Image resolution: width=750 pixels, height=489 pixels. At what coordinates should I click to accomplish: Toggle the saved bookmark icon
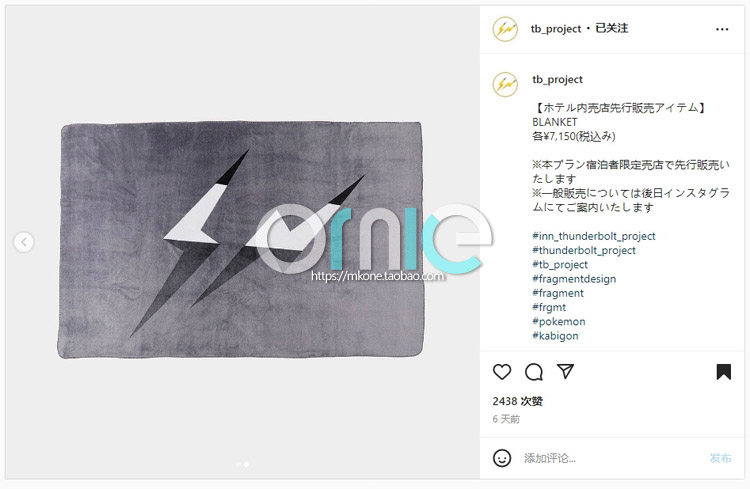[723, 372]
